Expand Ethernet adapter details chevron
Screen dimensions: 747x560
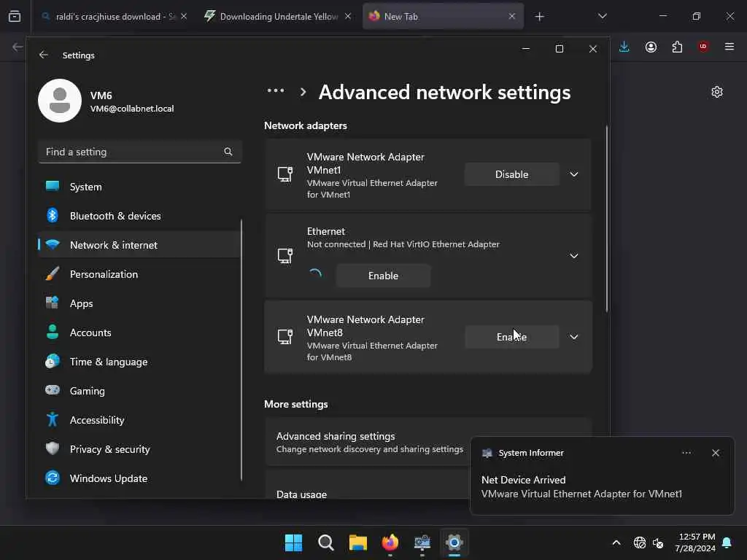coord(574,256)
